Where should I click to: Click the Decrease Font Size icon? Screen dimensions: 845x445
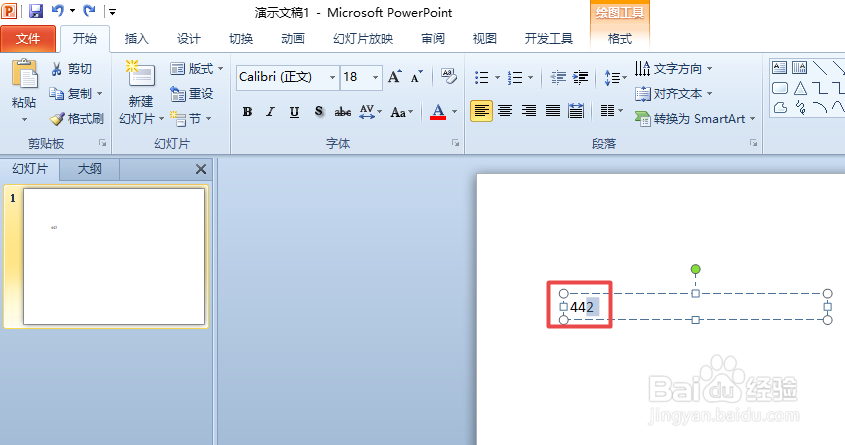417,77
